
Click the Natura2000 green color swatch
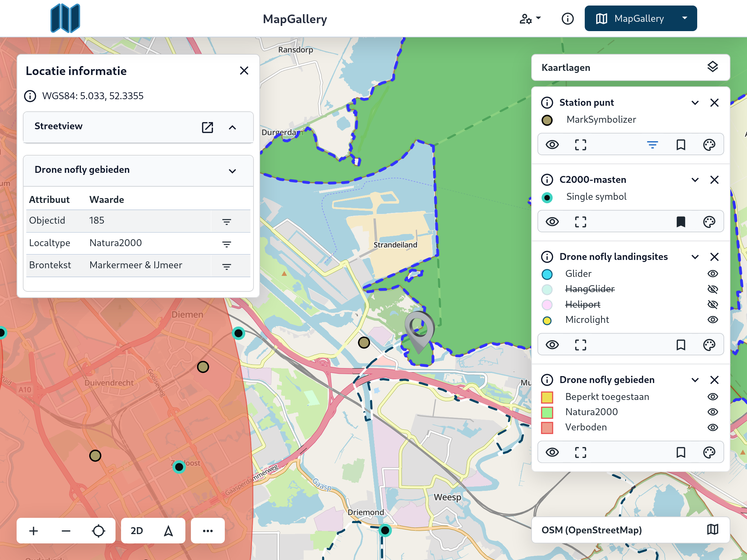547,412
